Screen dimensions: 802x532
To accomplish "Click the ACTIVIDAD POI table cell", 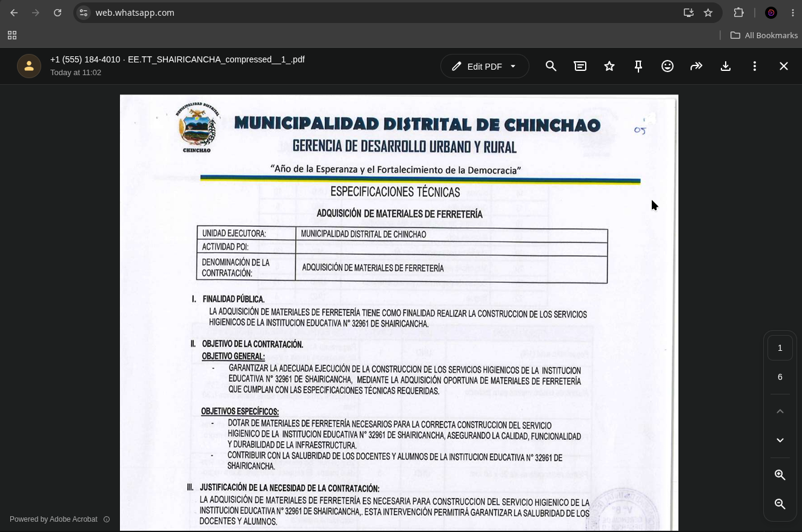I will 246,247.
